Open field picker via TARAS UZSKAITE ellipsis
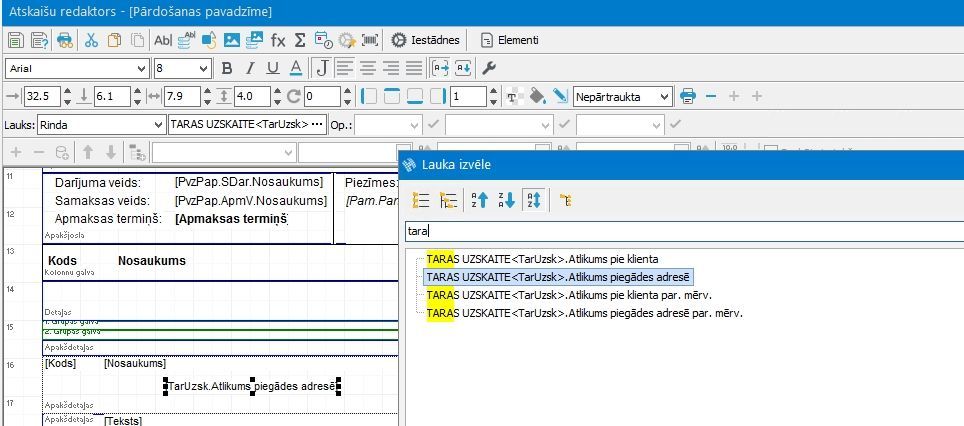 tap(317, 125)
